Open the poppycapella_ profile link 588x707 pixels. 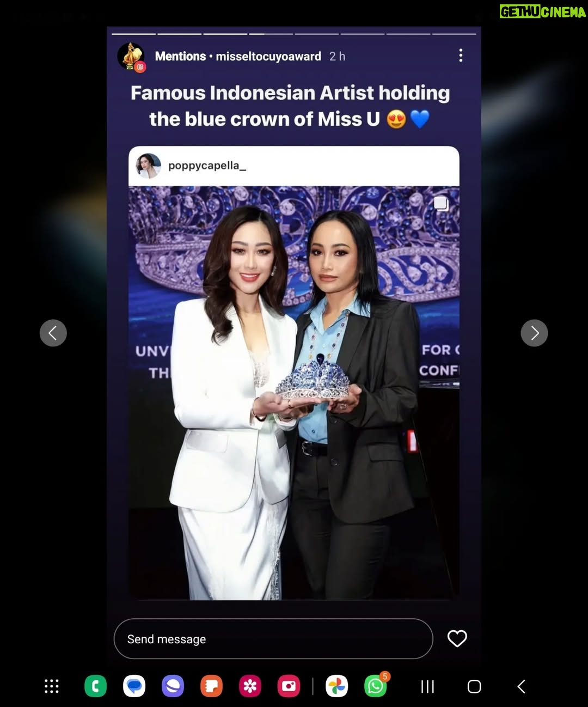tap(207, 166)
